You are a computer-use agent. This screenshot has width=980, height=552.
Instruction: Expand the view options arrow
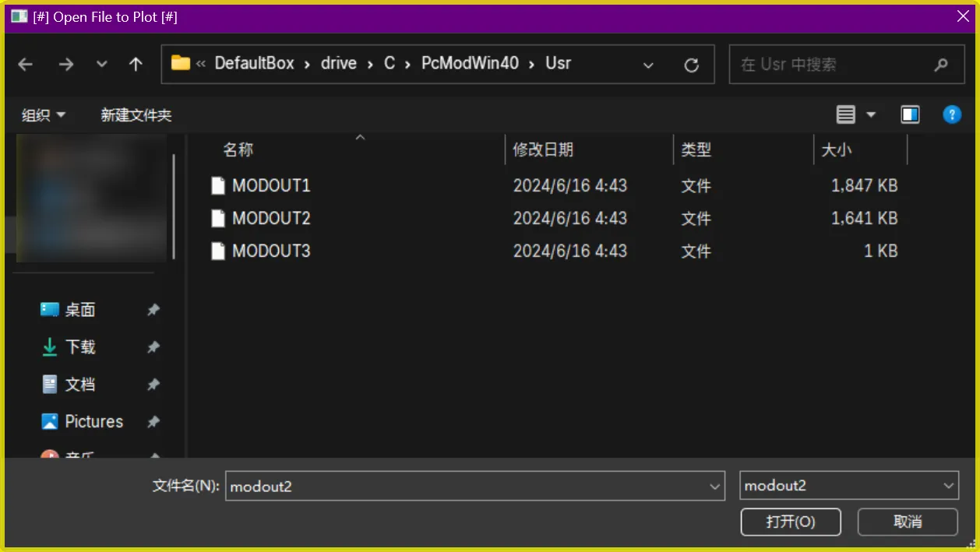(x=871, y=115)
